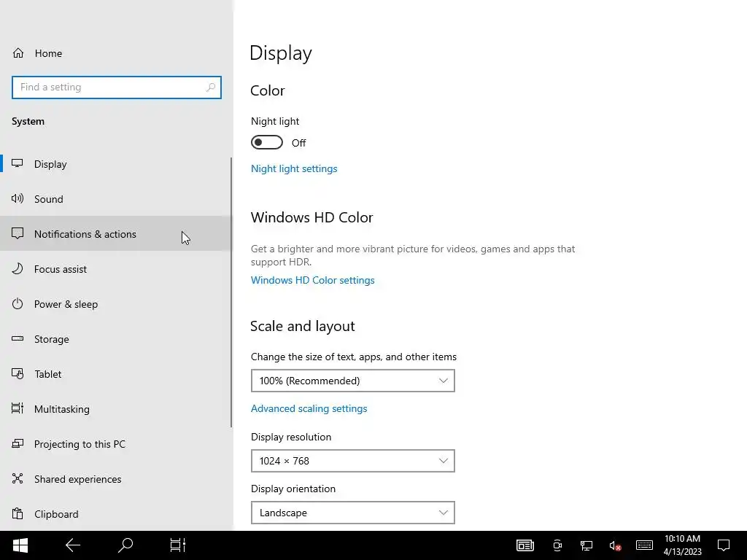Select Display in the System sidebar

116,164
